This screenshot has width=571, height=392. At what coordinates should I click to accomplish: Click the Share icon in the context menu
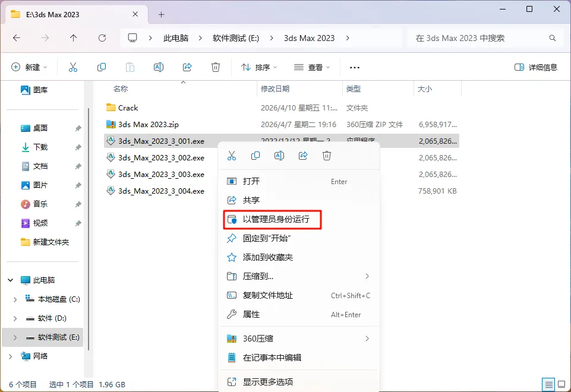pos(303,156)
